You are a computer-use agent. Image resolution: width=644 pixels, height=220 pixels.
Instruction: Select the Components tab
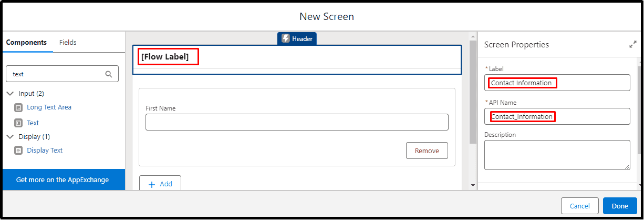(x=26, y=42)
